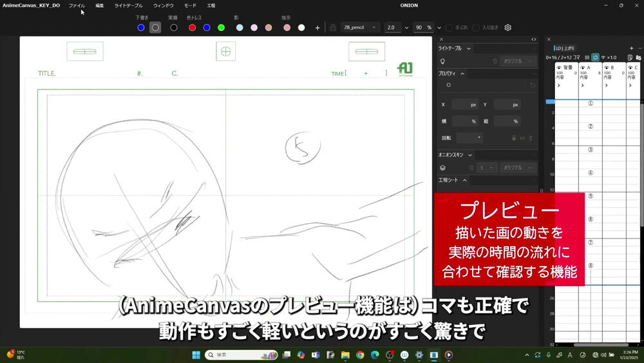This screenshot has height=363, width=644.
Task: Click the brush size field showing 2.0
Action: coord(393,28)
